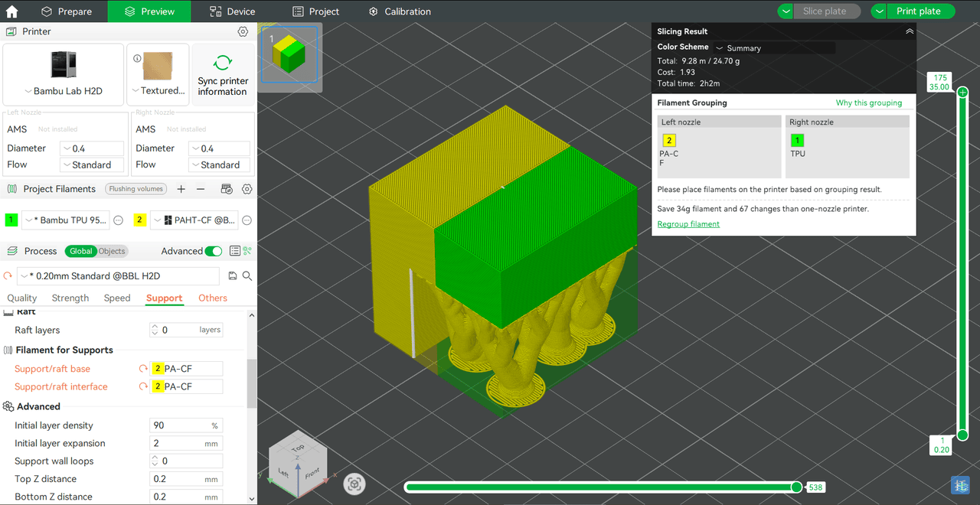This screenshot has width=980, height=505.
Task: Click camera reset view icon
Action: tap(354, 484)
